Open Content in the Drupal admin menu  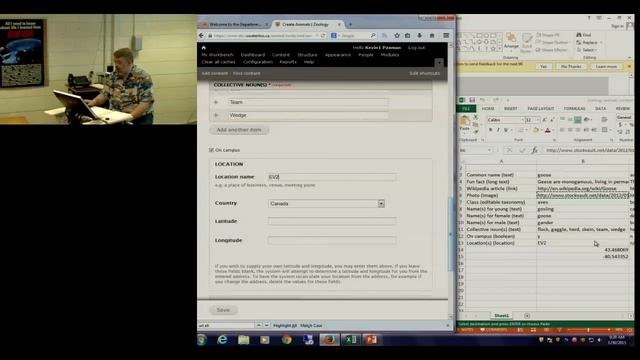[280, 55]
